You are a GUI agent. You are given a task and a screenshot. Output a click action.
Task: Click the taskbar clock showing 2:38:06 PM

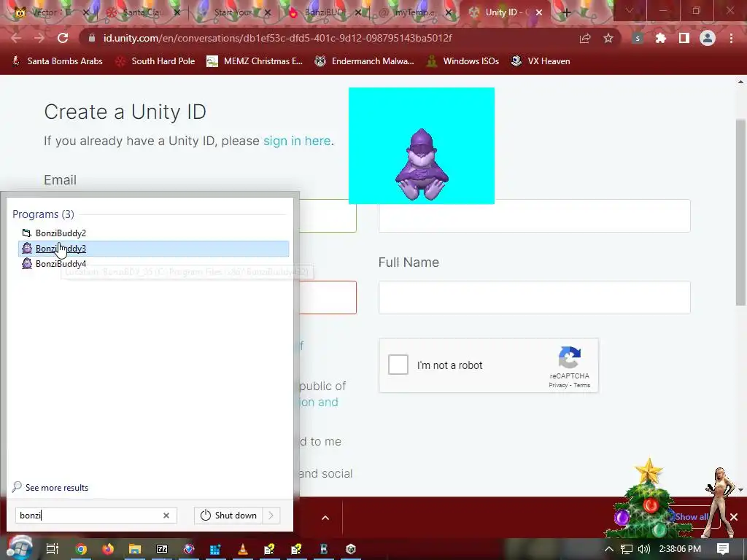pyautogui.click(x=681, y=549)
